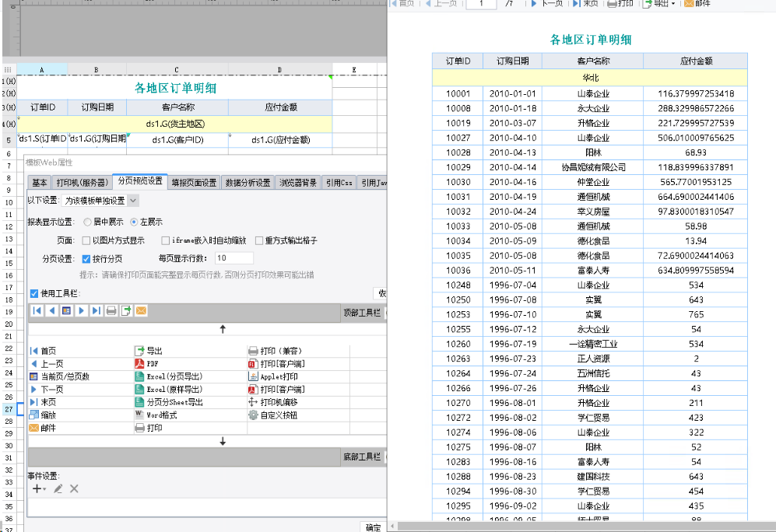Select Applet打印 widget item

point(273,376)
